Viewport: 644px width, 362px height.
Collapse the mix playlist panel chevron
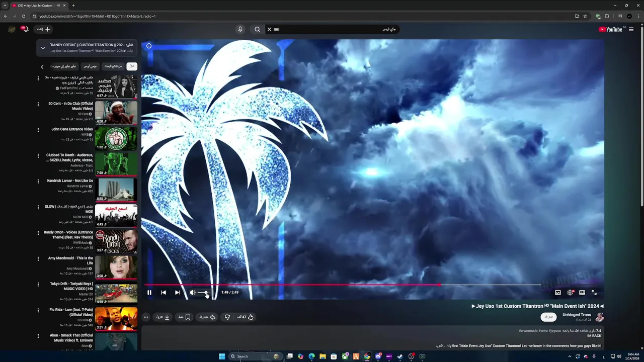(x=43, y=48)
